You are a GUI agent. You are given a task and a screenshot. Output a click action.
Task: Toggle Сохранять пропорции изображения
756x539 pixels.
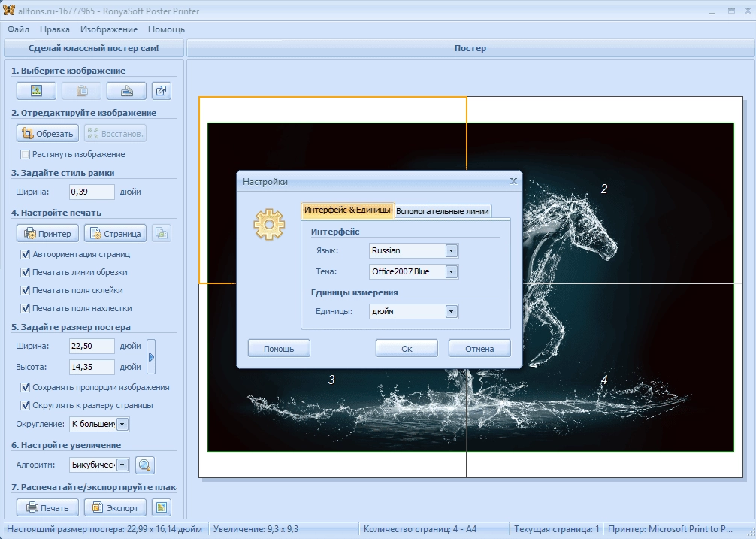(25, 387)
